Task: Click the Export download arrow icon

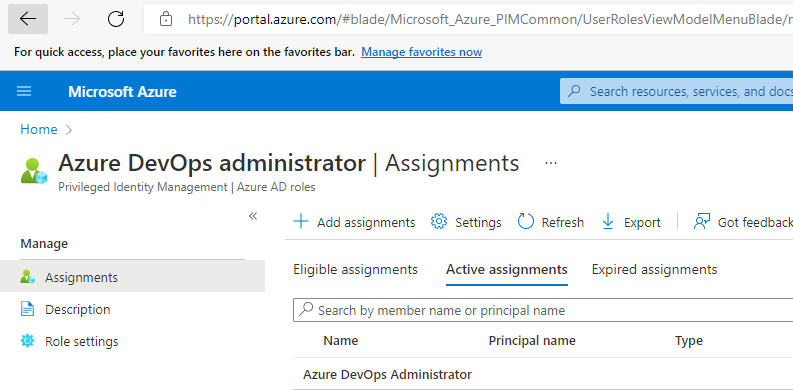Action: click(x=608, y=222)
